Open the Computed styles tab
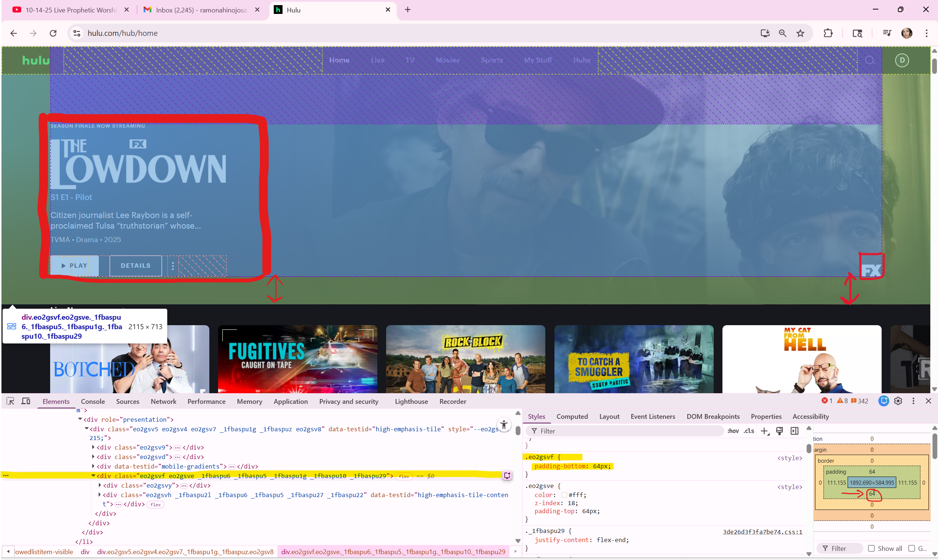 [572, 417]
